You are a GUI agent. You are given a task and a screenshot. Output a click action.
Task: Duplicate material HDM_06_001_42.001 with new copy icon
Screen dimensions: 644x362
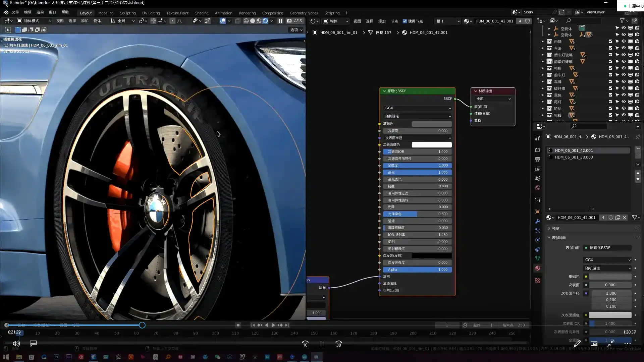618,218
